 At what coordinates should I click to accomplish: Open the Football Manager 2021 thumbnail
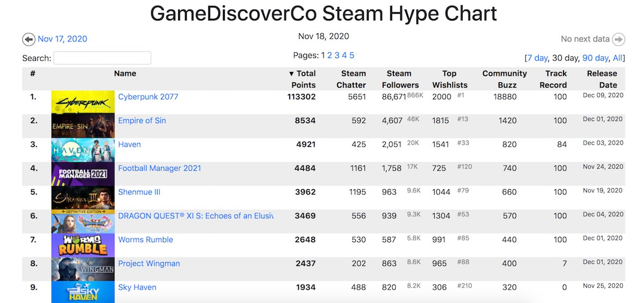coord(83,174)
